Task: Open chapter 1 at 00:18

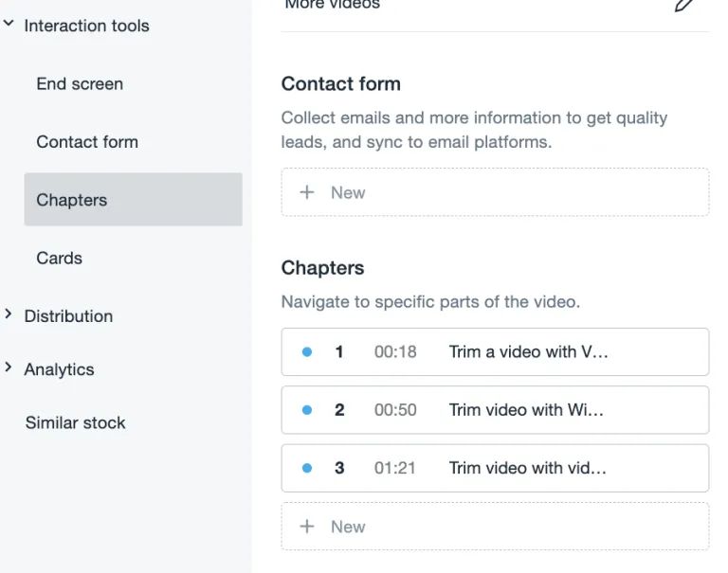Action: [x=495, y=351]
